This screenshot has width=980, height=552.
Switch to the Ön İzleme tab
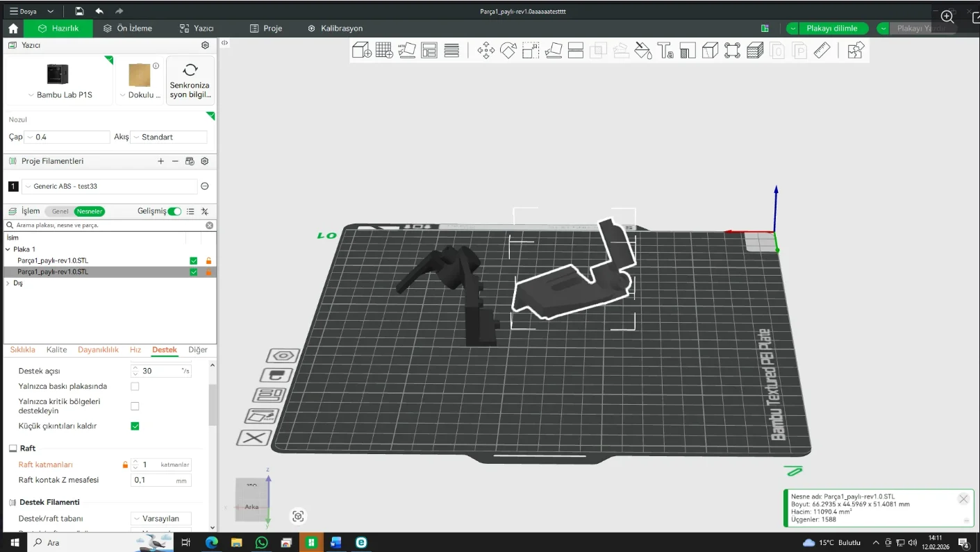tap(128, 28)
